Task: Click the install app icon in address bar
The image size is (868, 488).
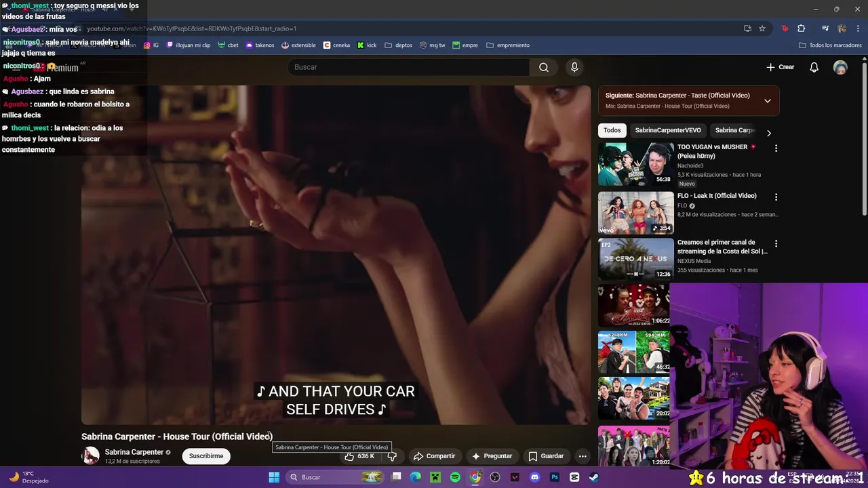Action: coord(747,28)
